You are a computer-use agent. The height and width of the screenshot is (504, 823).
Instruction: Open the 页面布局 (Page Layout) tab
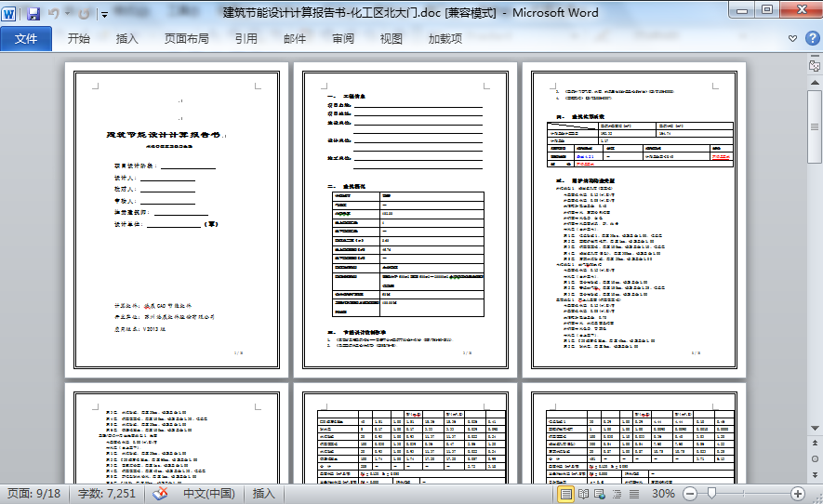[186, 39]
